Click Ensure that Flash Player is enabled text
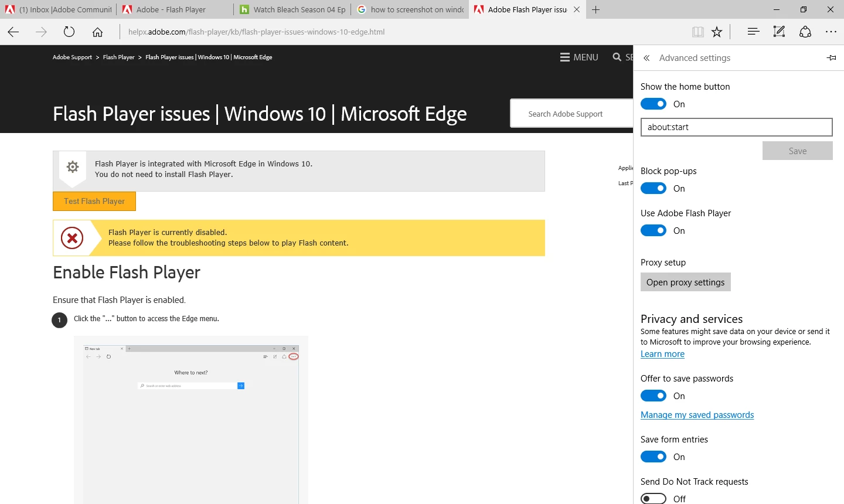Screen dimensions: 844x504 (x=119, y=300)
